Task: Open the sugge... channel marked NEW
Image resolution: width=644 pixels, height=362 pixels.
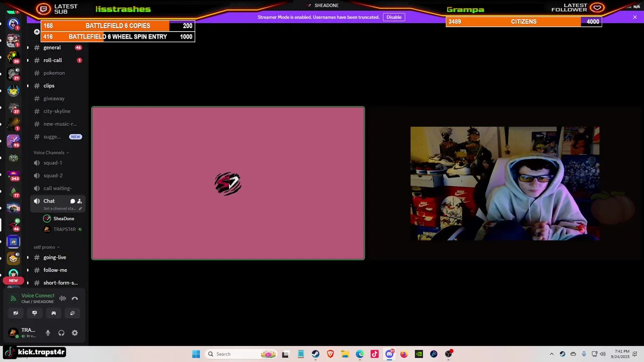Action: click(57, 137)
